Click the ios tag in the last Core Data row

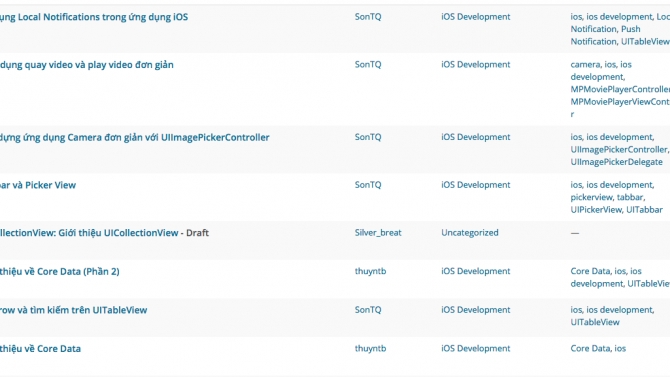pyautogui.click(x=620, y=349)
